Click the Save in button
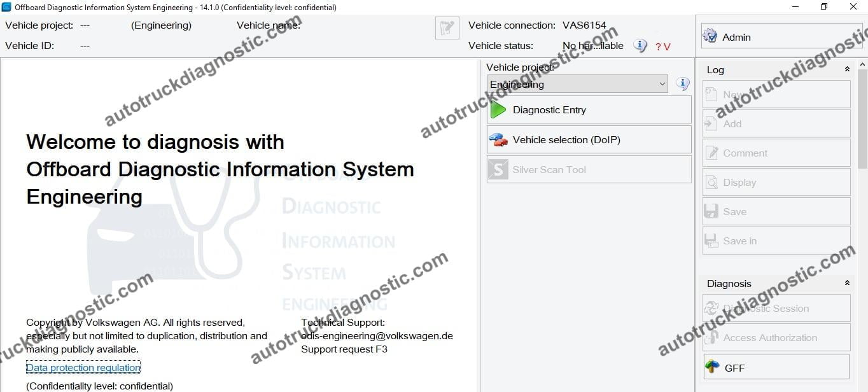This screenshot has height=392, width=868. point(776,241)
